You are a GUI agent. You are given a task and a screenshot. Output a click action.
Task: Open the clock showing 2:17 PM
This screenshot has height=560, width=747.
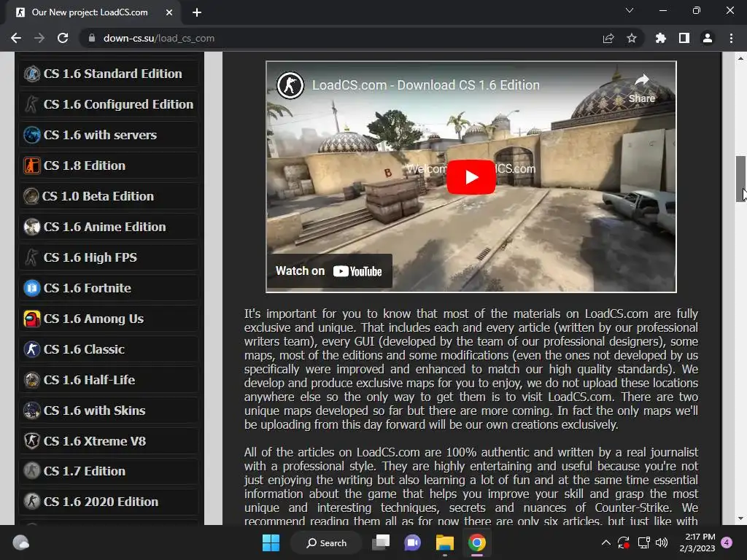click(x=697, y=542)
